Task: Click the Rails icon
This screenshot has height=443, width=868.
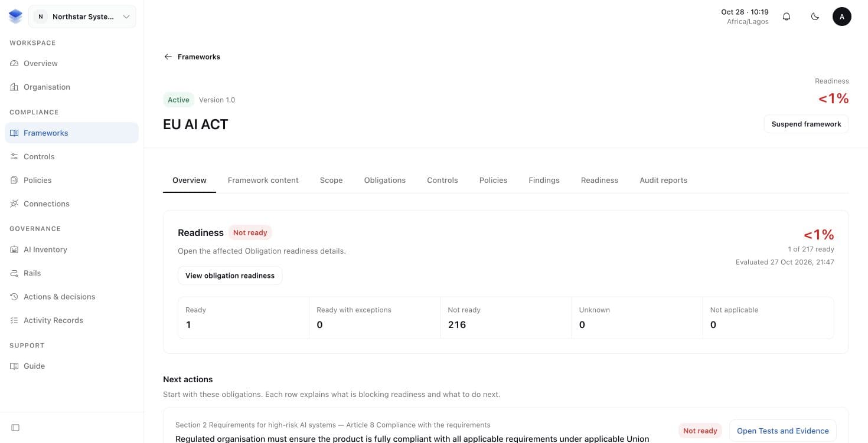Action: (x=14, y=273)
